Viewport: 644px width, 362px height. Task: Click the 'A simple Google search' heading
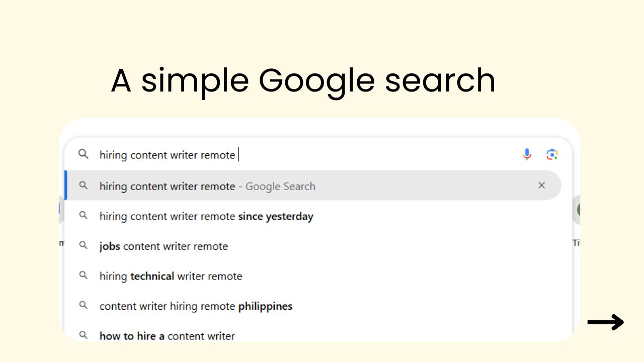pyautogui.click(x=303, y=80)
